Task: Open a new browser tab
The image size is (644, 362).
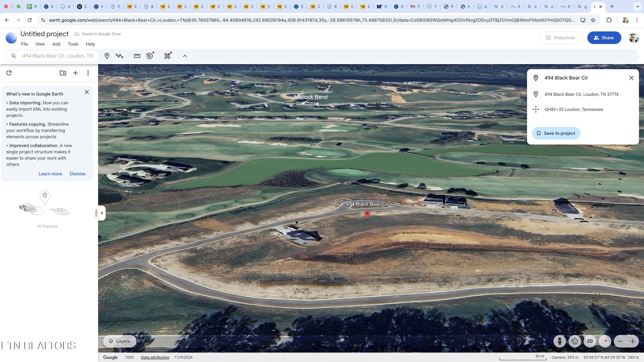Action: click(x=612, y=6)
